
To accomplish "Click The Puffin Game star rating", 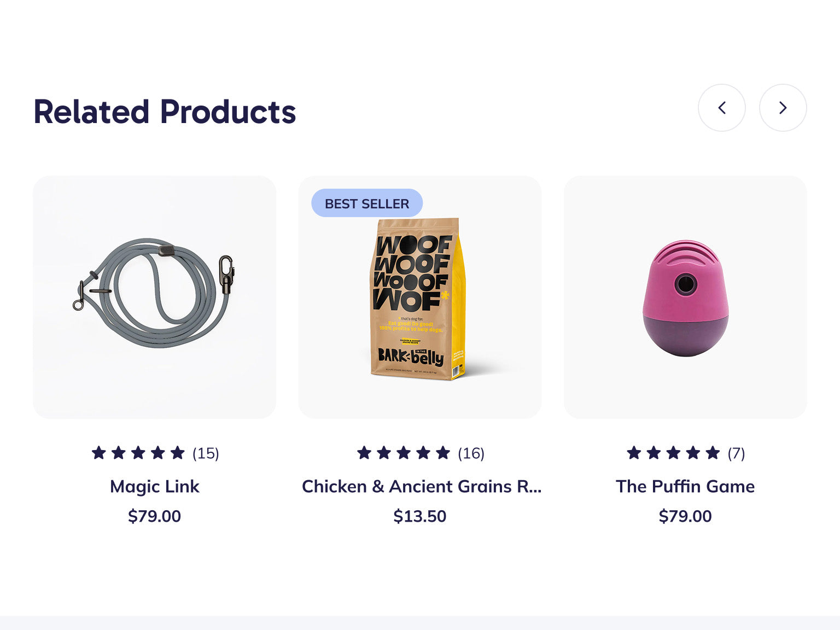I will (673, 453).
